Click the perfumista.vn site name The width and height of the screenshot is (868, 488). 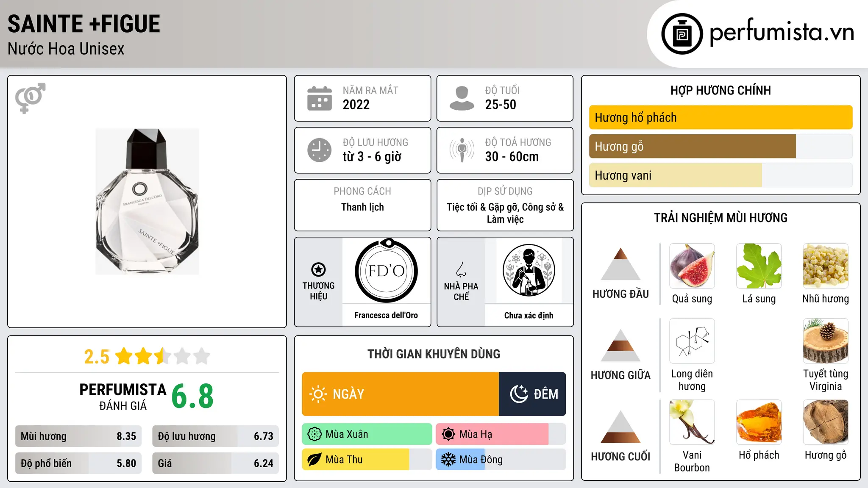pyautogui.click(x=782, y=32)
